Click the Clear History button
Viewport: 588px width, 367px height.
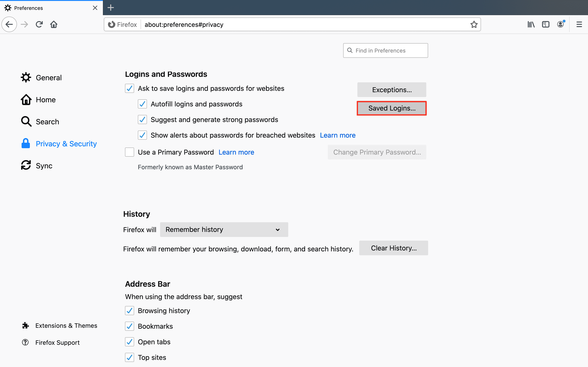coord(393,248)
